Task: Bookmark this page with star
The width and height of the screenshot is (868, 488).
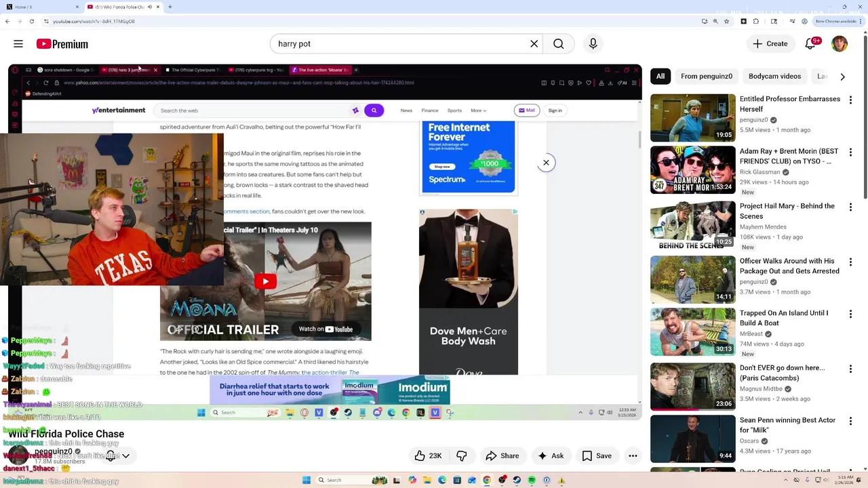Action: pyautogui.click(x=726, y=21)
